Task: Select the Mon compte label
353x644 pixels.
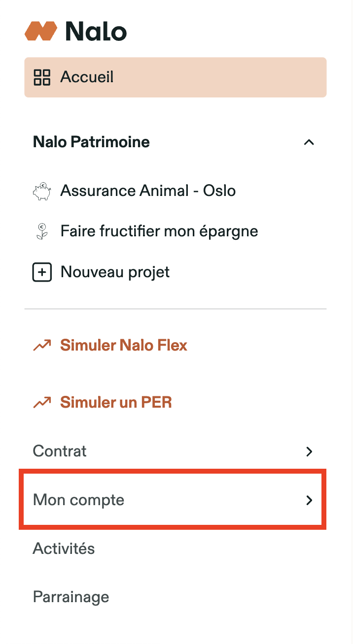Action: [x=78, y=500]
